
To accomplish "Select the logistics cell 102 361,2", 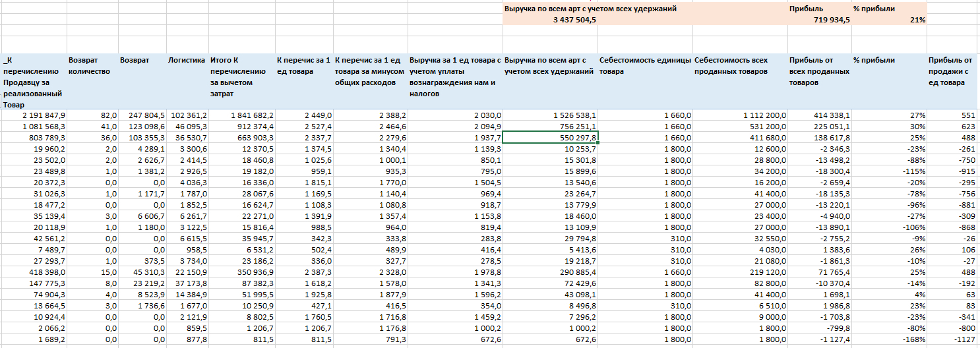I will 187,115.
